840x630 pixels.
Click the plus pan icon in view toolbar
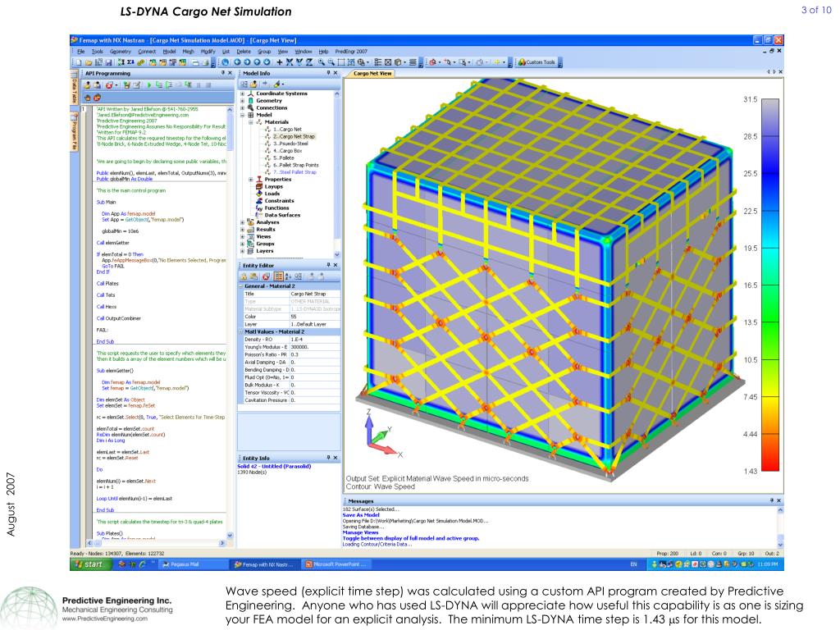point(279,62)
